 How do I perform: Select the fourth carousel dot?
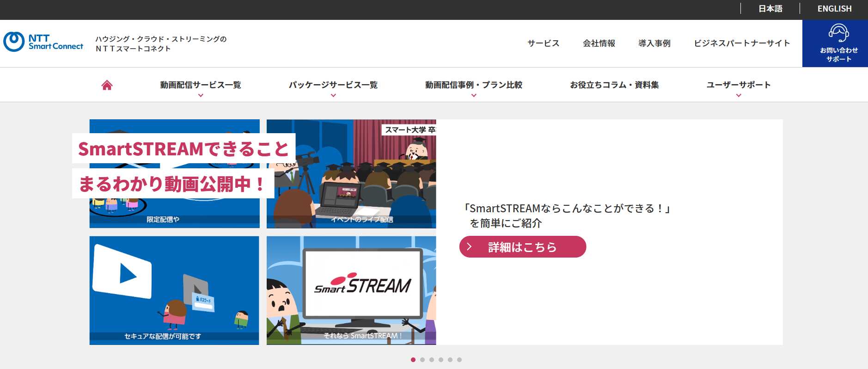point(441,360)
